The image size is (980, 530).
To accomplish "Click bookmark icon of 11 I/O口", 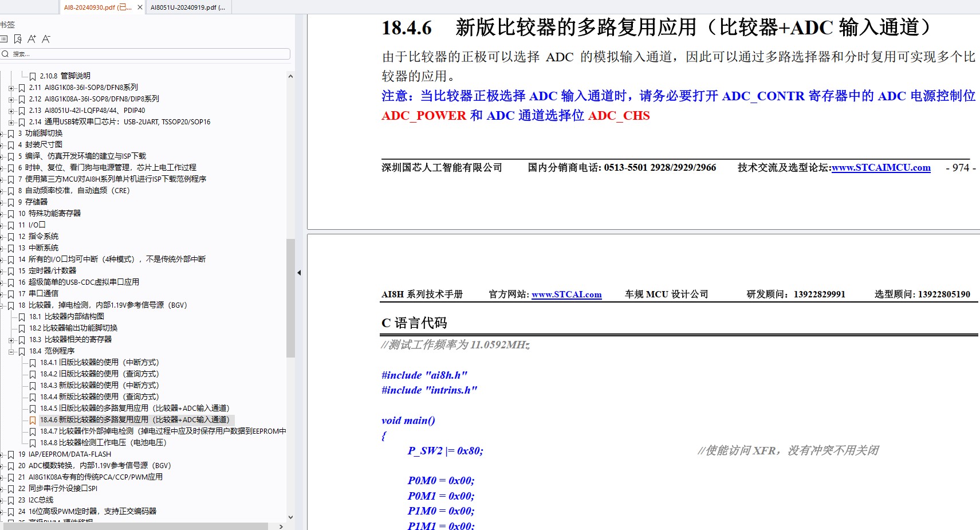I will tap(11, 225).
